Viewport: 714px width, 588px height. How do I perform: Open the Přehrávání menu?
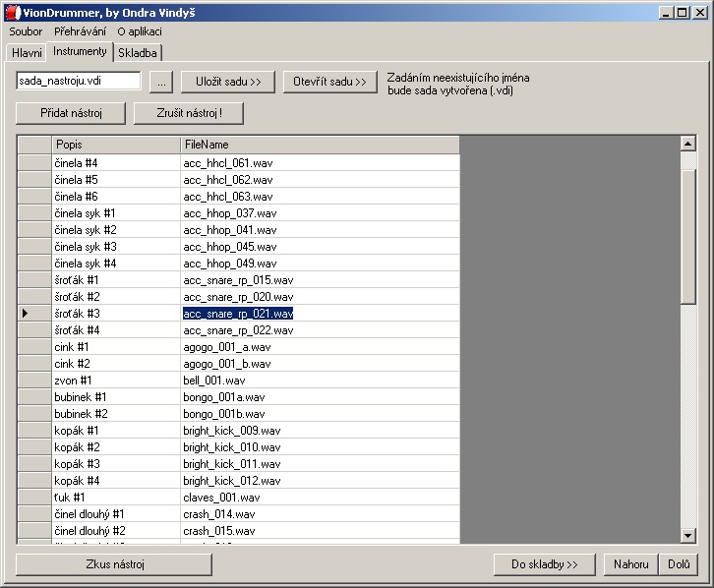(x=80, y=31)
